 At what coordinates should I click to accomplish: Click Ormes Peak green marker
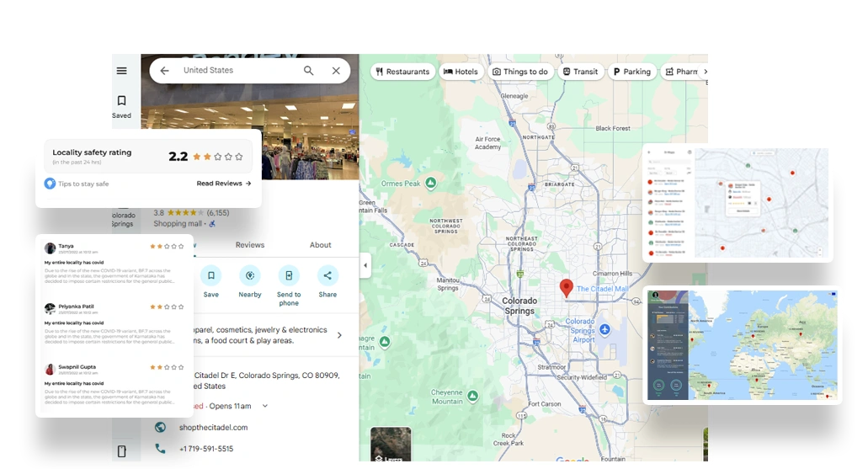pyautogui.click(x=431, y=183)
